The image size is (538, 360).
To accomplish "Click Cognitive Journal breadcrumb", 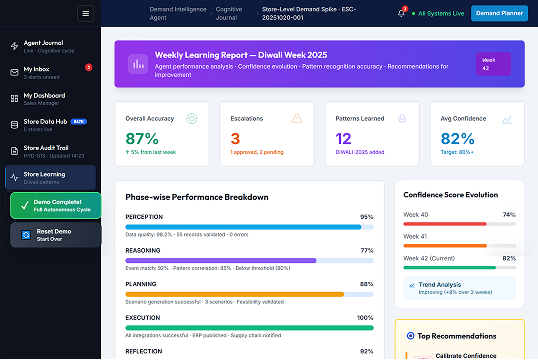I will (x=229, y=13).
